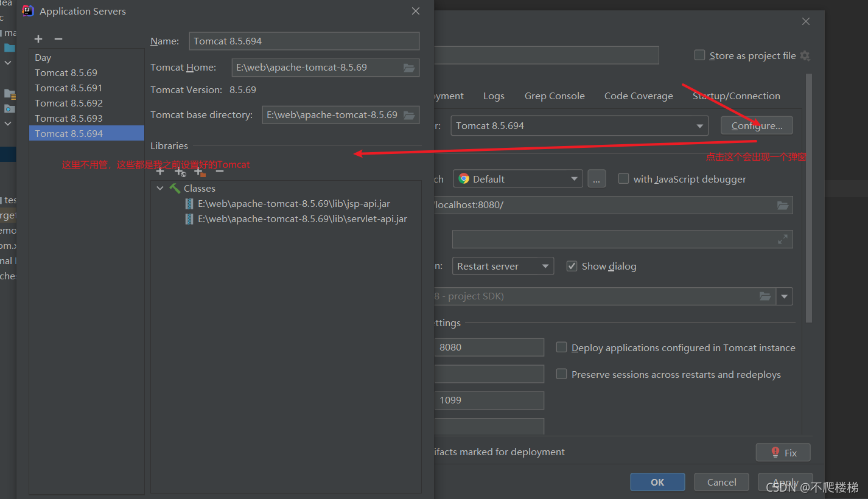The width and height of the screenshot is (868, 499).
Task: Enable with JavaScript debugger checkbox
Action: (x=623, y=179)
